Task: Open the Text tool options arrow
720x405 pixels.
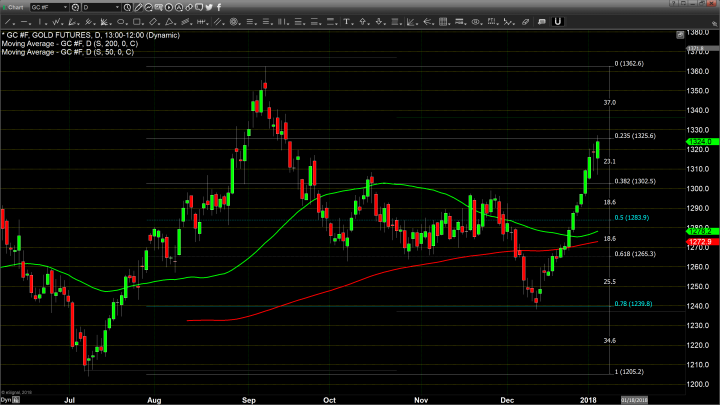Action: [x=354, y=20]
